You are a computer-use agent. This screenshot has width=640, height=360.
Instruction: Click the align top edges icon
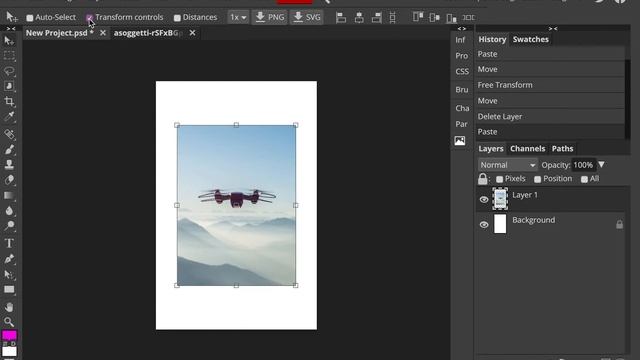[x=418, y=17]
